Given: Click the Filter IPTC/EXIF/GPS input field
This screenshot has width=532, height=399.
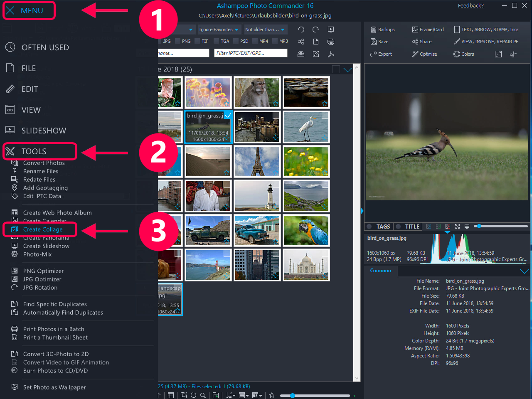Looking at the screenshot, I should click(251, 53).
